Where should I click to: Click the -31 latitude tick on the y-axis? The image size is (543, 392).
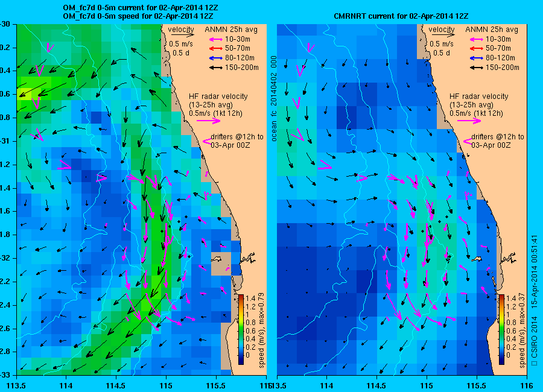coord(5,141)
